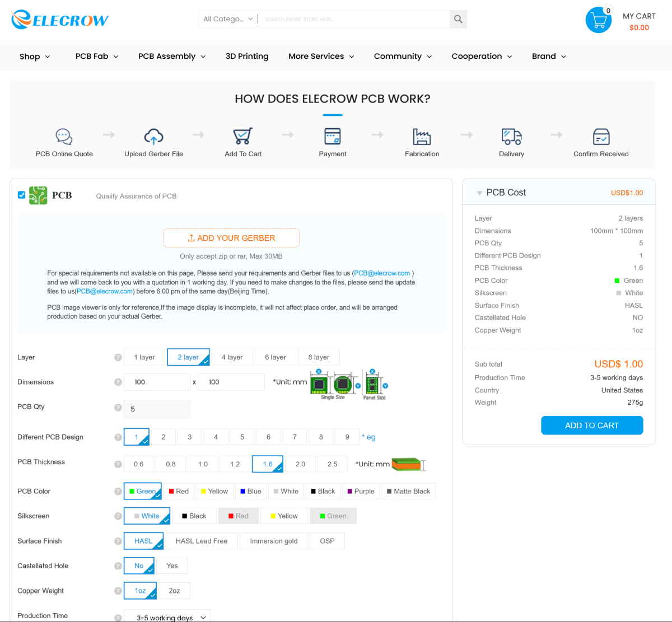Image resolution: width=672 pixels, height=622 pixels.
Task: Click the green PCB circuit icon
Action: pos(38,195)
